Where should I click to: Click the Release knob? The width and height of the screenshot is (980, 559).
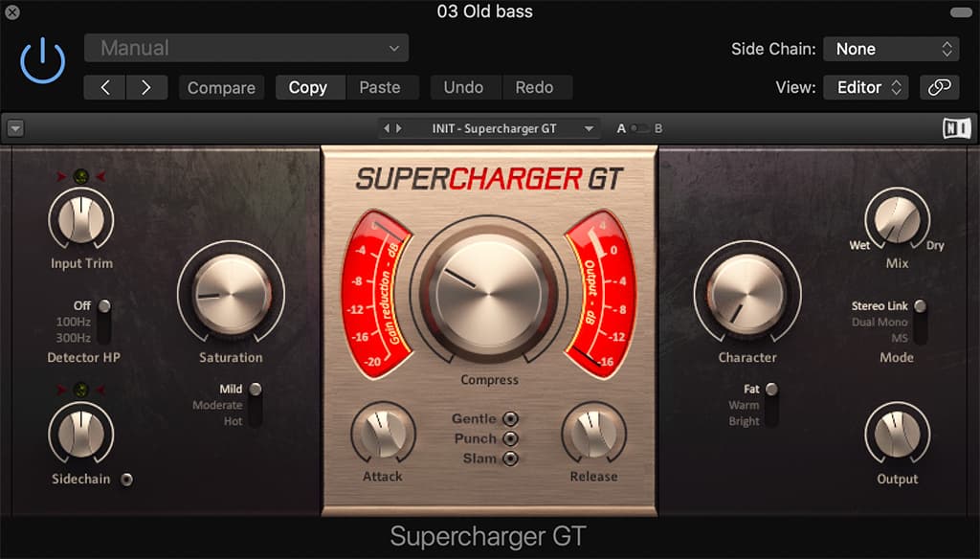[593, 434]
